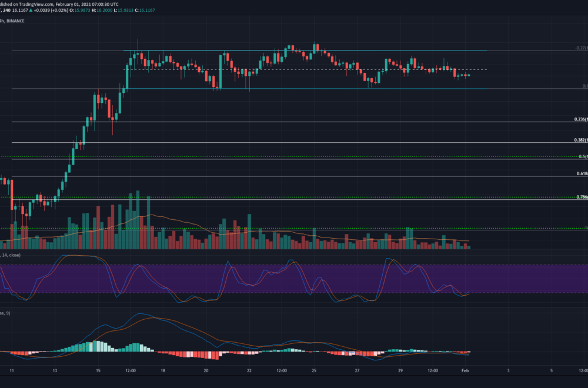Click the BINANCE exchange label
Image resolution: width=588 pixels, height=388 pixels.
pyautogui.click(x=15, y=21)
